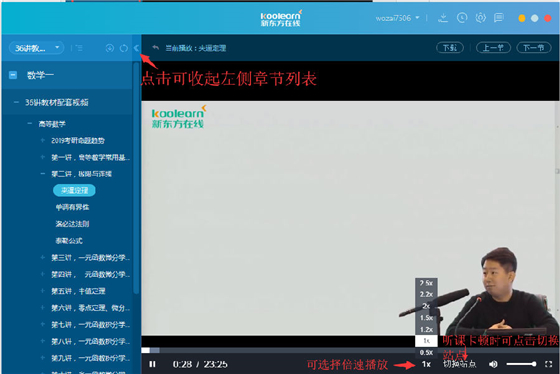Click the 切换站点 switch server button

coord(460,364)
